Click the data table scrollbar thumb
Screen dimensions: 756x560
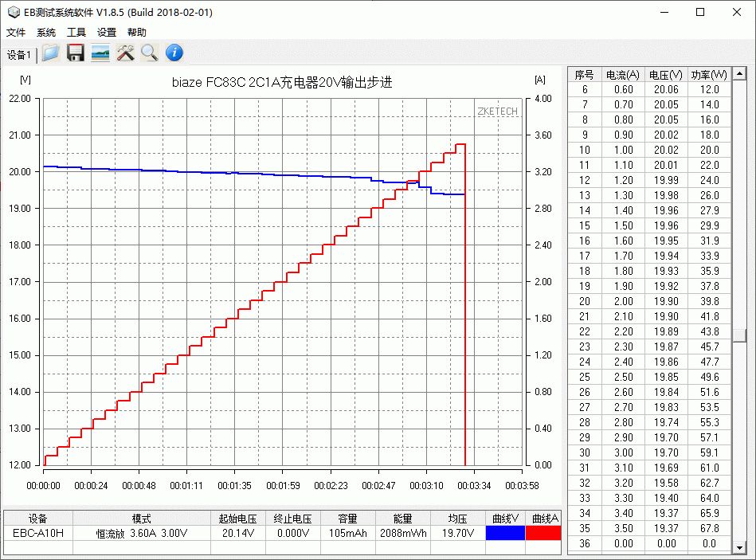coord(739,336)
